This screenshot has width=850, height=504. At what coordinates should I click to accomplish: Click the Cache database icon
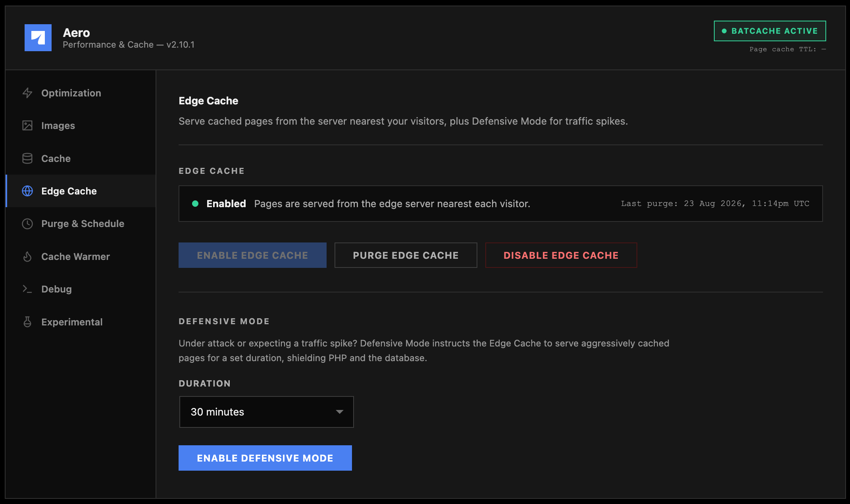(27, 158)
